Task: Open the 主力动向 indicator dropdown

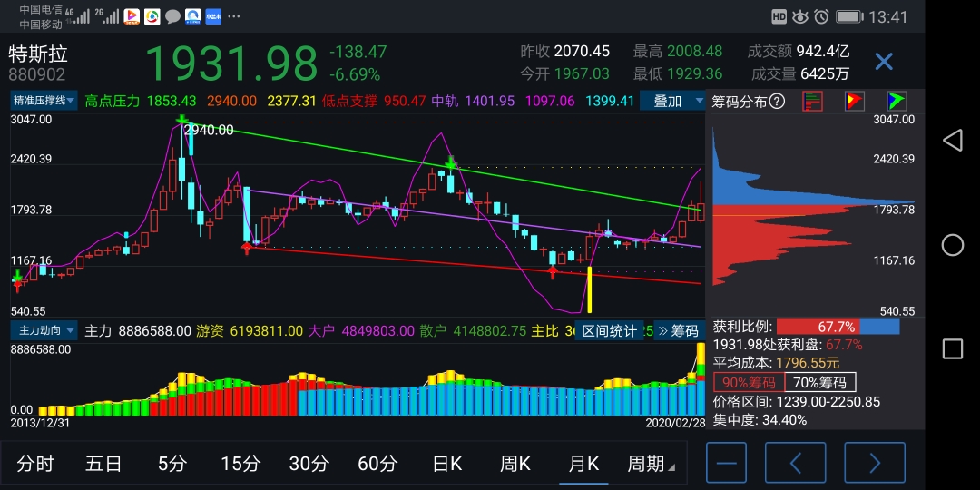Action: 44,330
